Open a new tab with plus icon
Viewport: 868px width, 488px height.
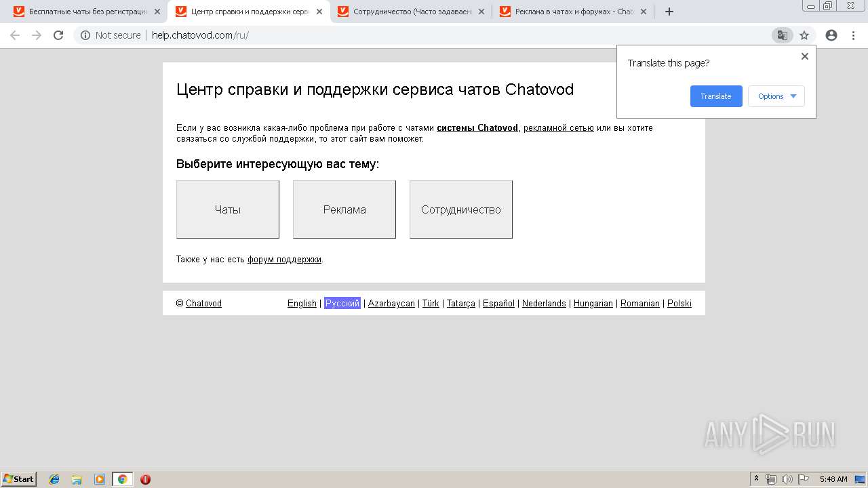coord(669,12)
